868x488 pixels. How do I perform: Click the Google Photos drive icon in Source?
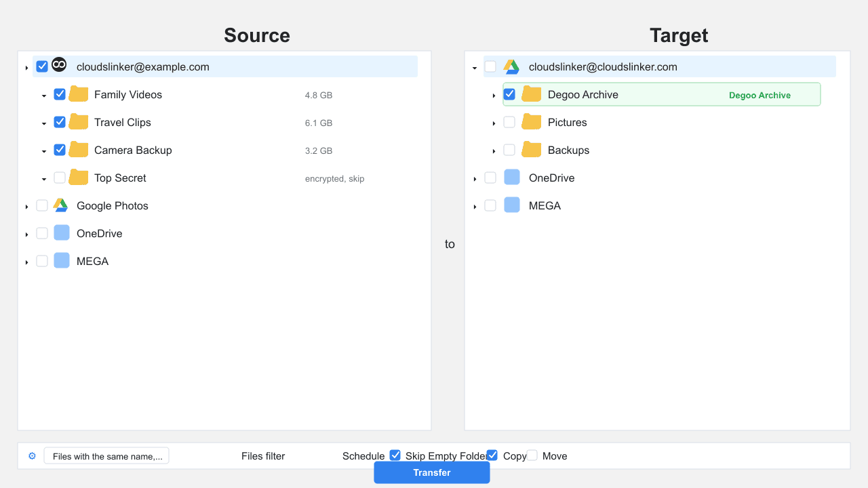[x=60, y=205]
